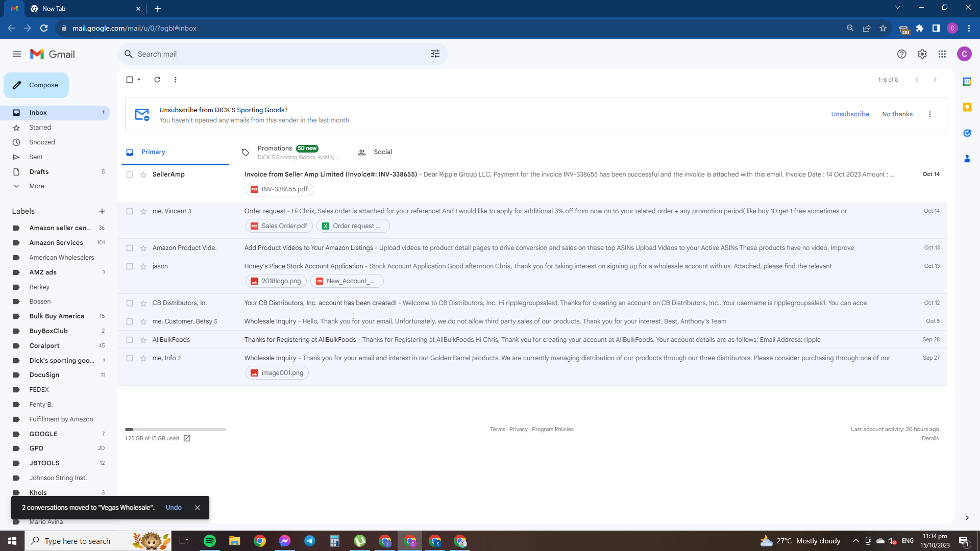Open more options on unsubscribe suggestion

pos(930,114)
